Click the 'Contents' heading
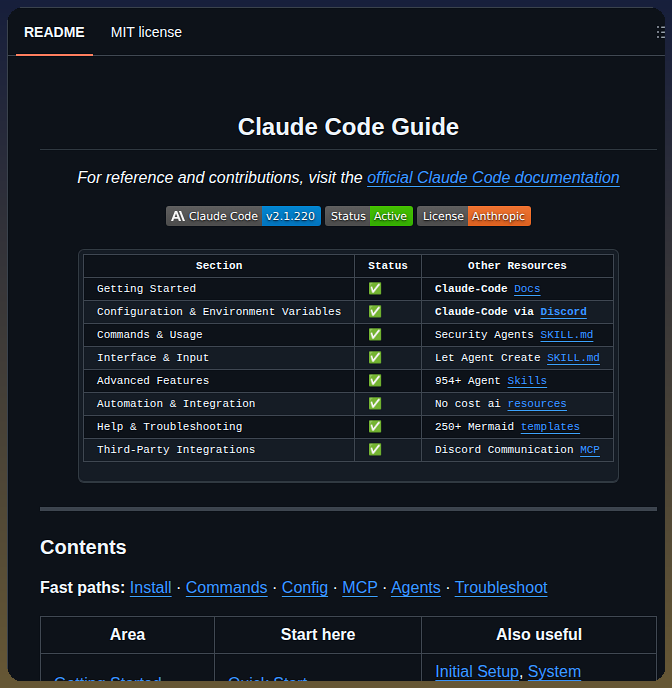Image resolution: width=672 pixels, height=688 pixels. [x=83, y=547]
